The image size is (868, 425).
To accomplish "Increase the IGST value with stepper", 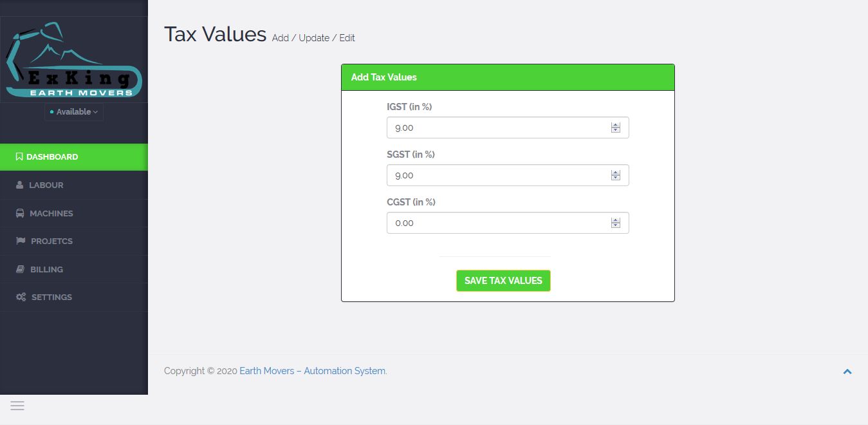I will point(616,125).
